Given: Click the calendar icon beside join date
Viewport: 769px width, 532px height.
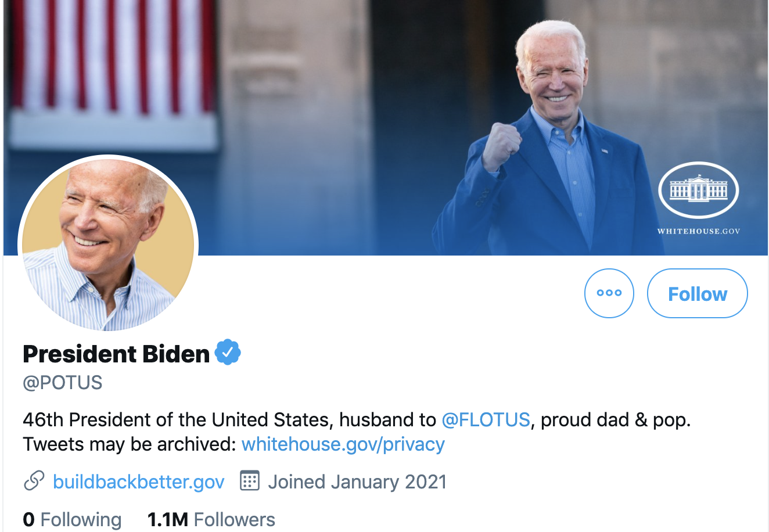Looking at the screenshot, I should (250, 481).
